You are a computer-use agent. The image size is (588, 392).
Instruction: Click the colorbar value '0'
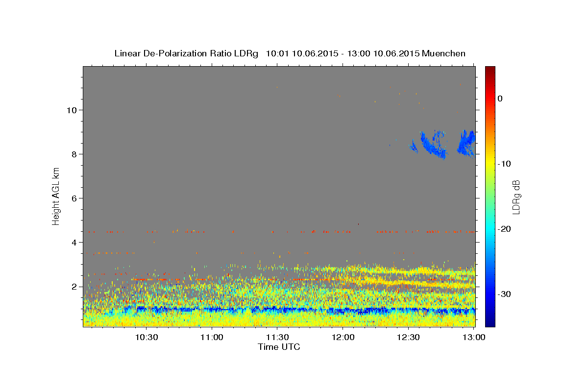point(500,98)
